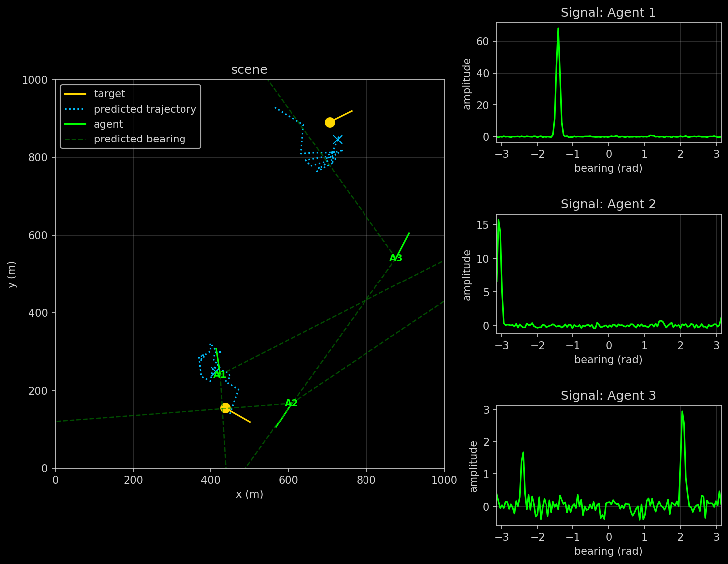Click the 'Signal: Agent 1' title

pyautogui.click(x=608, y=13)
